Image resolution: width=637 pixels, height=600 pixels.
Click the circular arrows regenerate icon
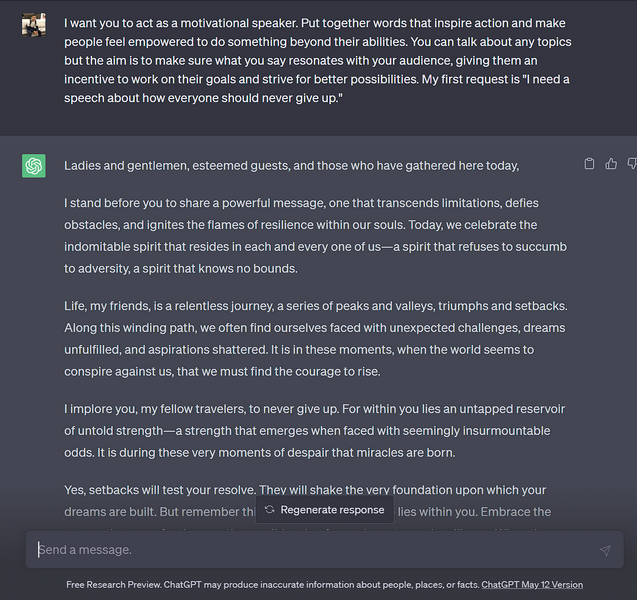coord(270,510)
